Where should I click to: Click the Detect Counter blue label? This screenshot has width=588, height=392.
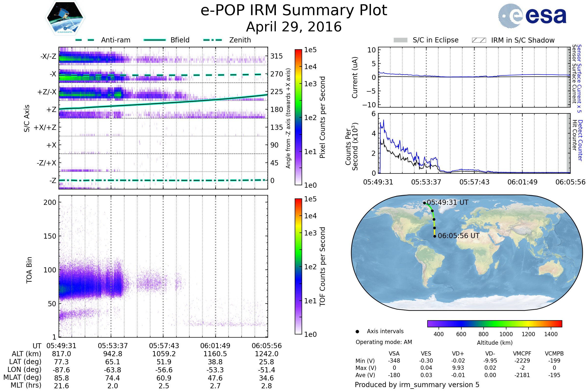click(x=580, y=140)
